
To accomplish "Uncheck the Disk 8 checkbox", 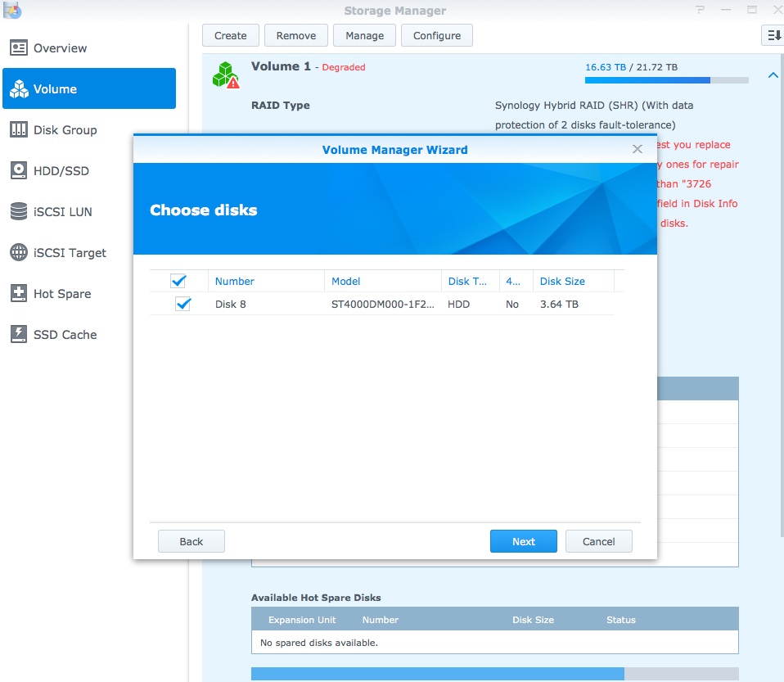I will tap(183, 304).
